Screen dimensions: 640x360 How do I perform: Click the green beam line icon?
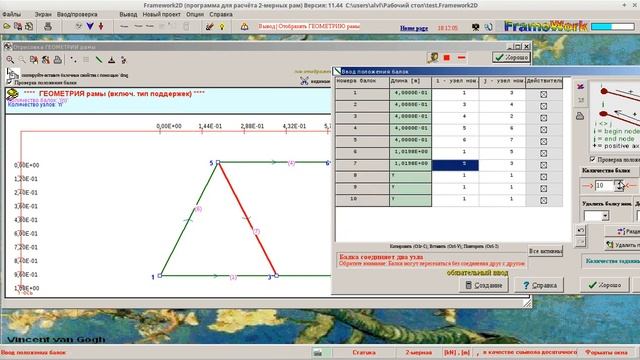click(x=99, y=60)
